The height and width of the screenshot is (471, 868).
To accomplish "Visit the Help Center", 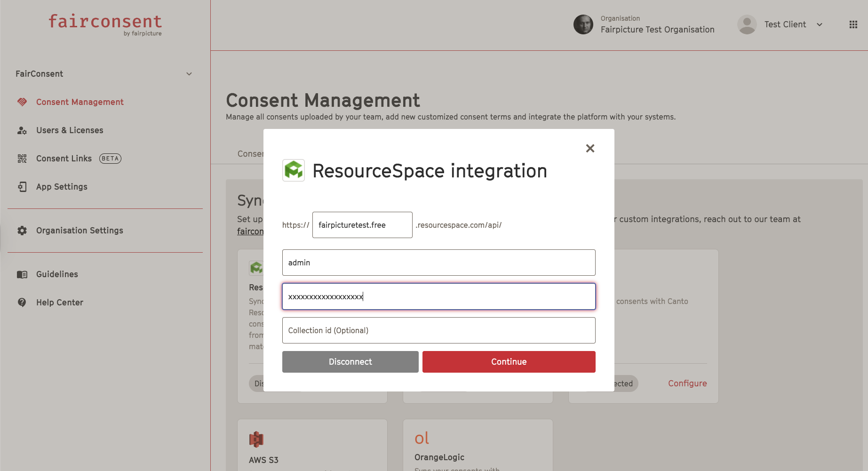I will 60,303.
